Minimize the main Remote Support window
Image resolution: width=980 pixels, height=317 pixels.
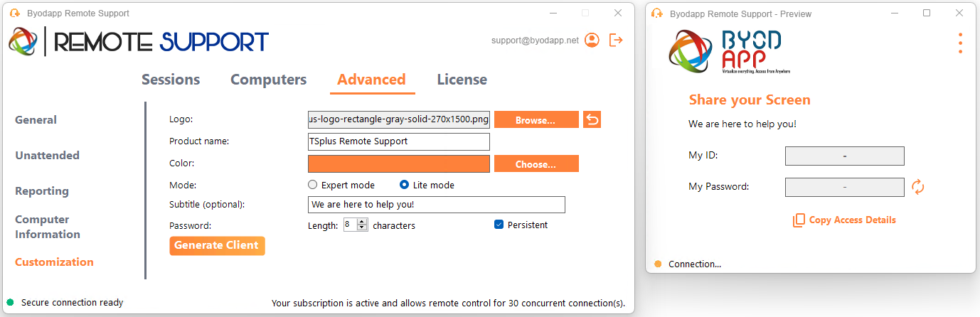point(553,13)
